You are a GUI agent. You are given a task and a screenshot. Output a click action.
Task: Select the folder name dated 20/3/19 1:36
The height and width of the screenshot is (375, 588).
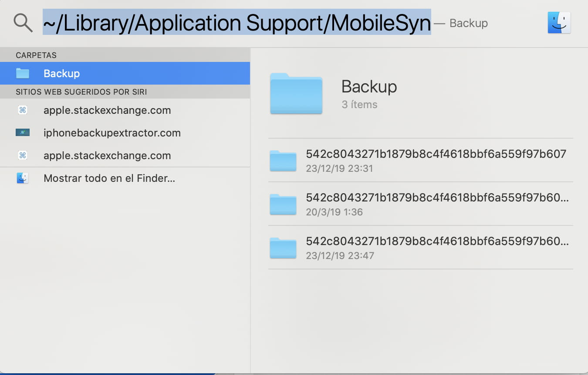pyautogui.click(x=437, y=198)
